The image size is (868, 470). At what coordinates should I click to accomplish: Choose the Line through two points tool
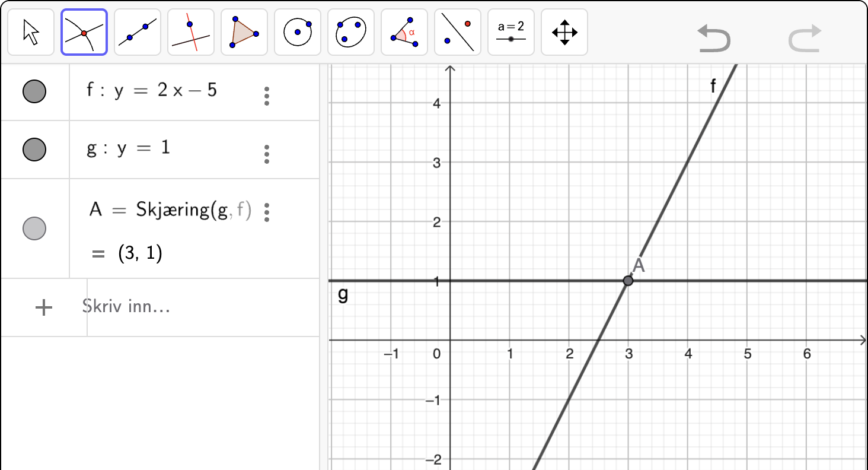click(x=138, y=32)
